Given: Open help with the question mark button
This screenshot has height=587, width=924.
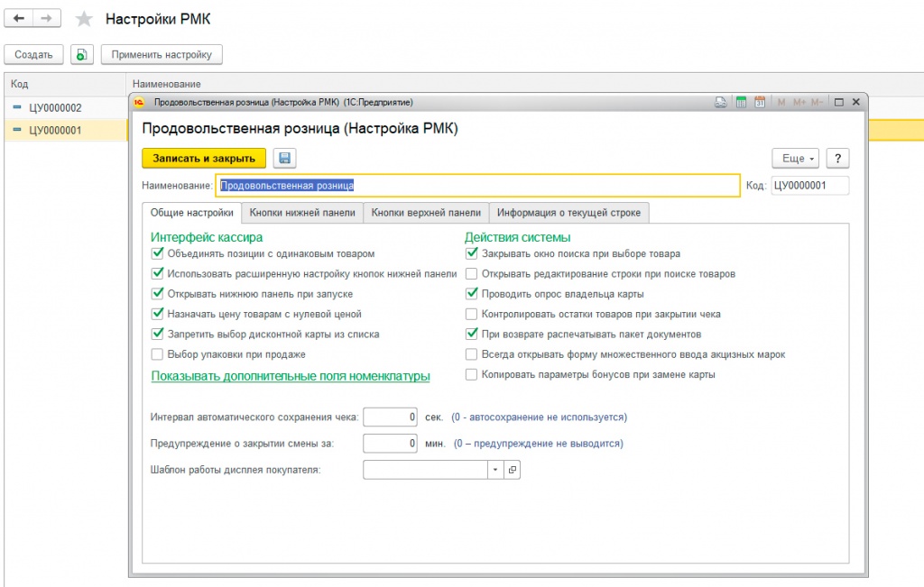Looking at the screenshot, I should pyautogui.click(x=838, y=159).
